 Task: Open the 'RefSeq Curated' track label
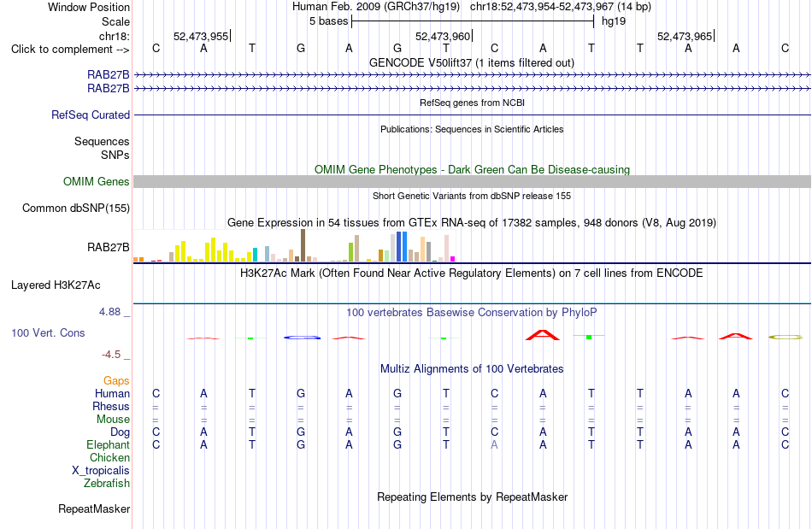point(91,115)
